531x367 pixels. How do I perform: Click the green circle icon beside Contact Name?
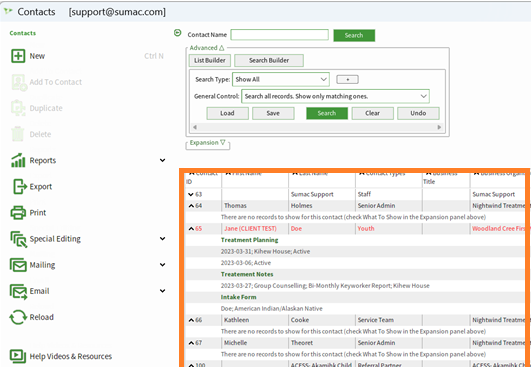pos(177,33)
